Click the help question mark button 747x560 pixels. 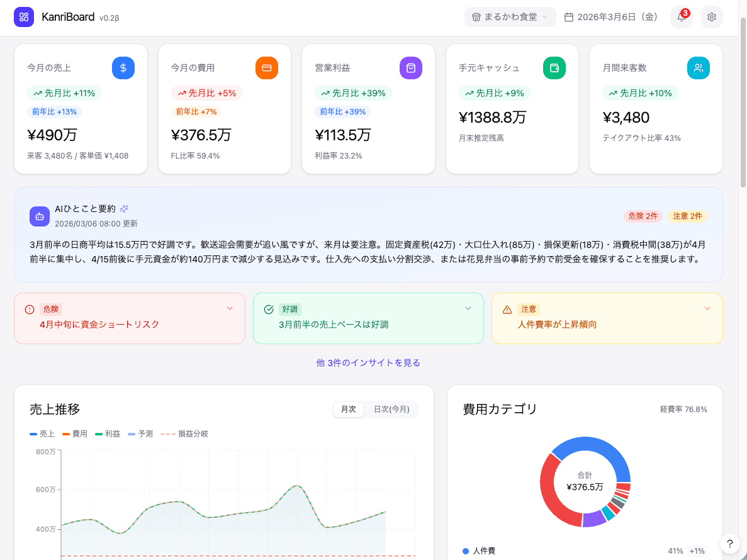(x=729, y=544)
